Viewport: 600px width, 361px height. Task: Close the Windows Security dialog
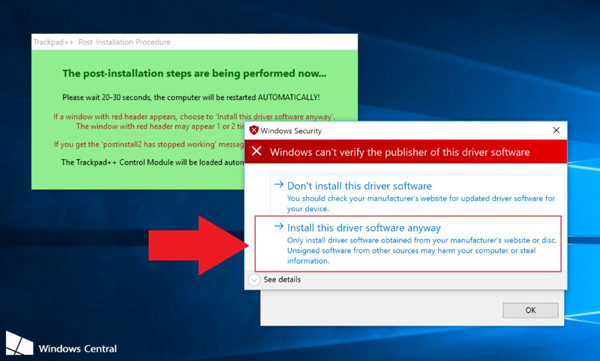pos(556,131)
